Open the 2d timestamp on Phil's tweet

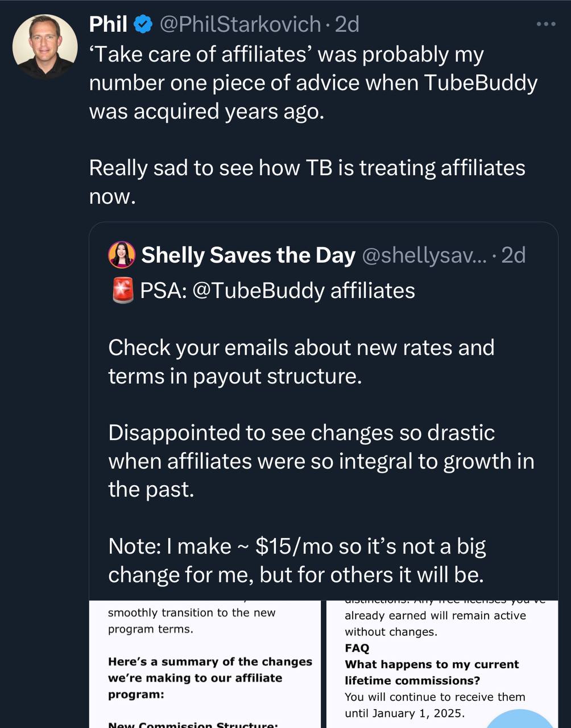tap(347, 24)
